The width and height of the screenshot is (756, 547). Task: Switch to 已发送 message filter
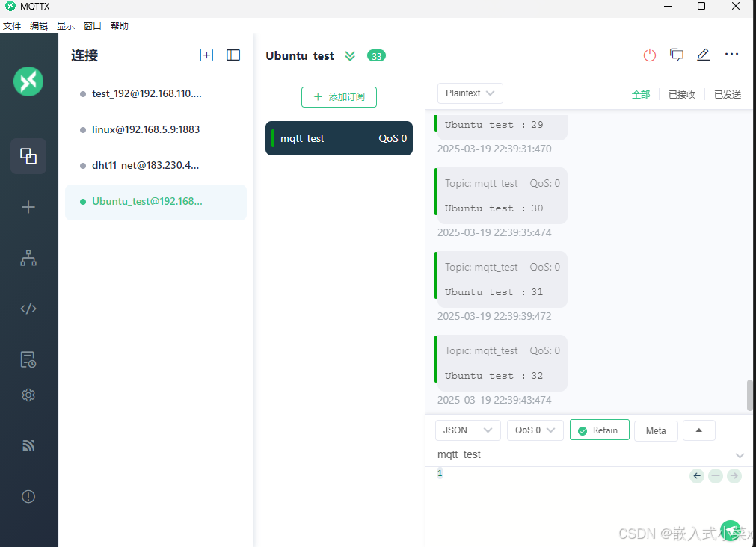(x=728, y=94)
